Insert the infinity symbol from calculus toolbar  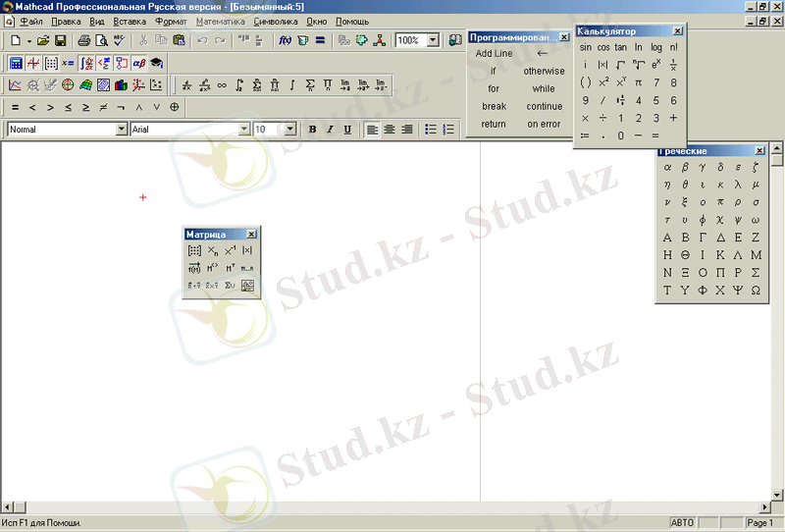[x=222, y=85]
